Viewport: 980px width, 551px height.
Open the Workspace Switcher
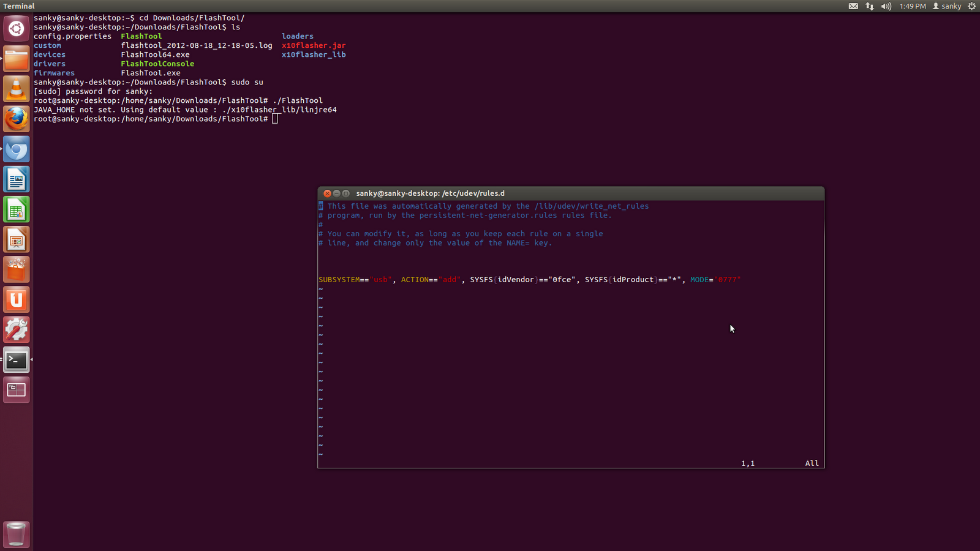click(17, 390)
